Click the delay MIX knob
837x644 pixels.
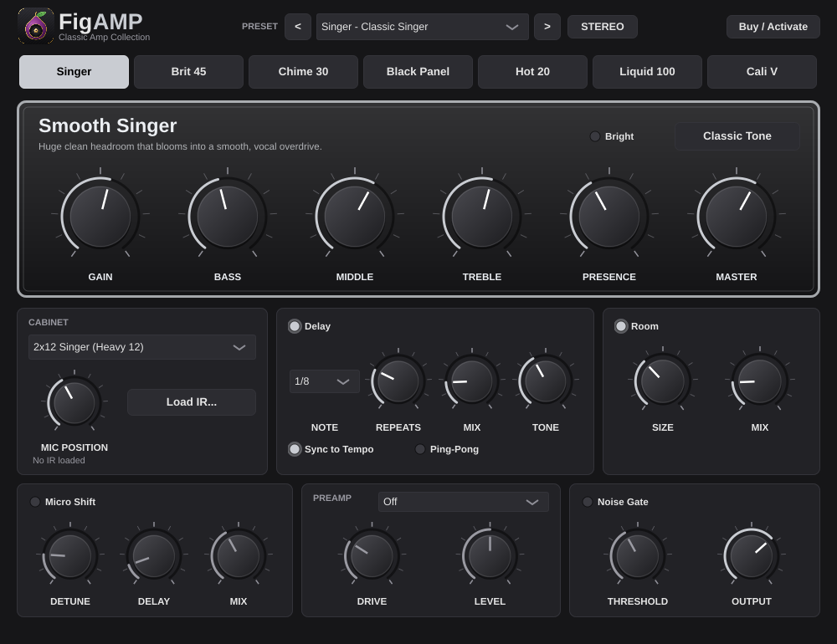472,381
